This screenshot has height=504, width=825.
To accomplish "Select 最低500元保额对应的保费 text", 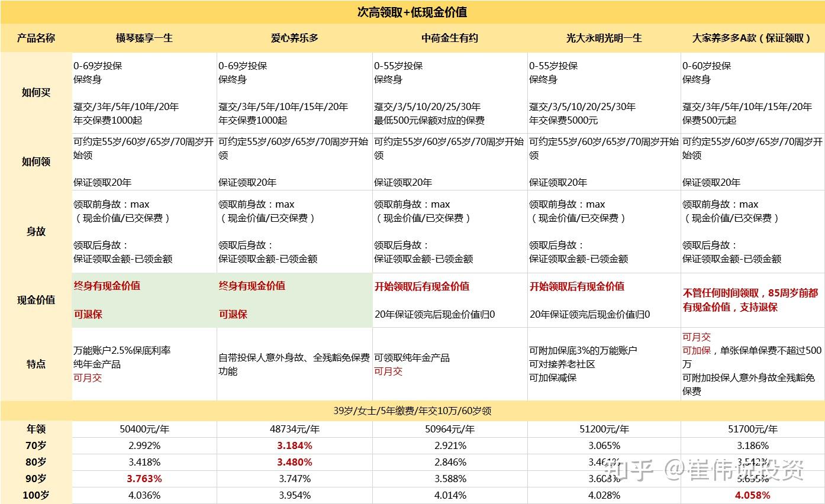I will click(429, 120).
